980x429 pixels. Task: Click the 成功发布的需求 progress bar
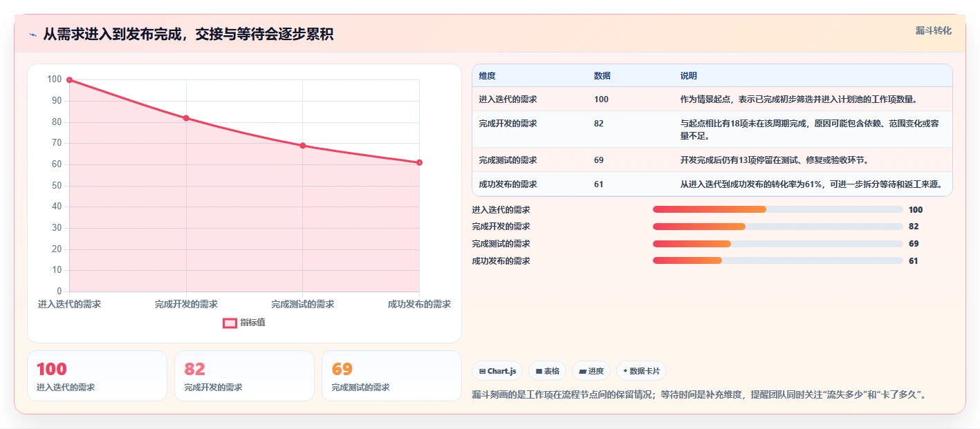tap(778, 260)
